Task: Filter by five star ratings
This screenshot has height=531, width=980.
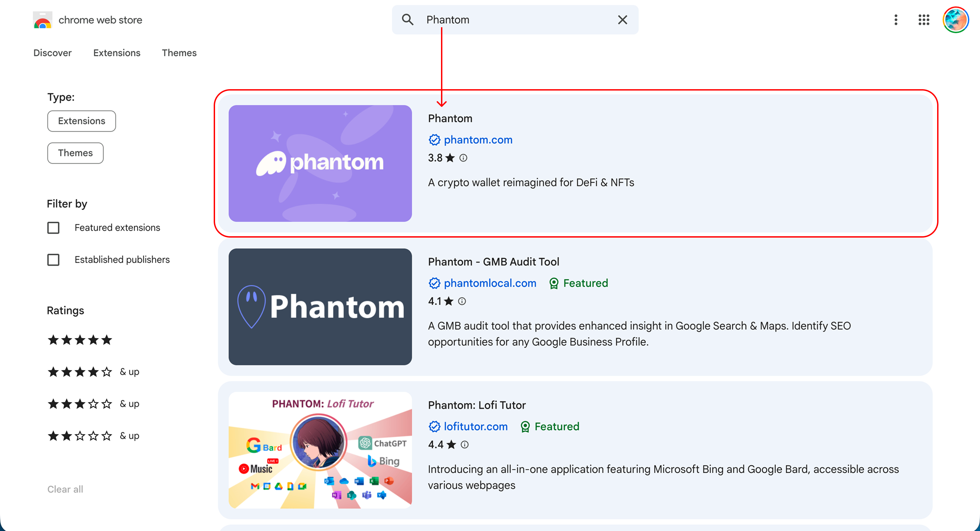Action: 80,340
